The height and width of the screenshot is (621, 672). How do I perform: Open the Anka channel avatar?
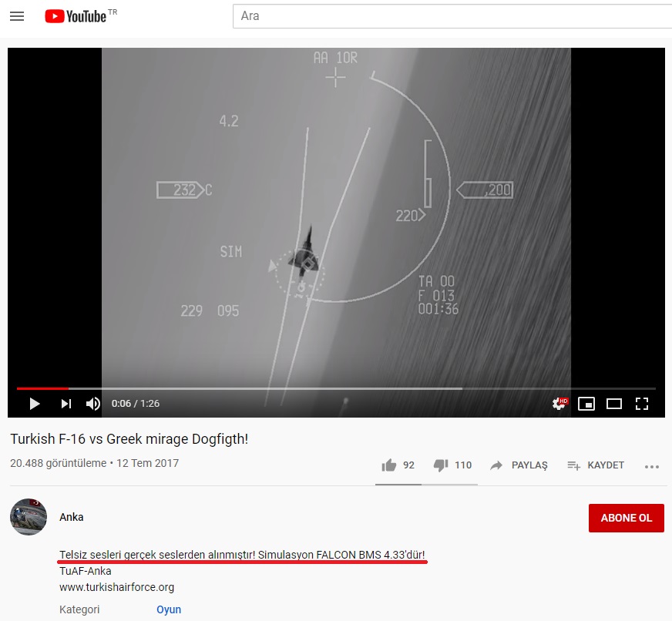(29, 517)
